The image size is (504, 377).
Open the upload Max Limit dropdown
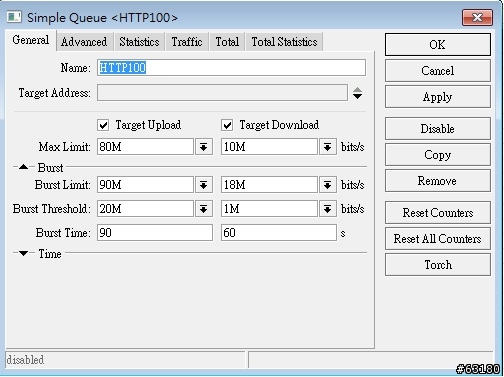click(204, 147)
